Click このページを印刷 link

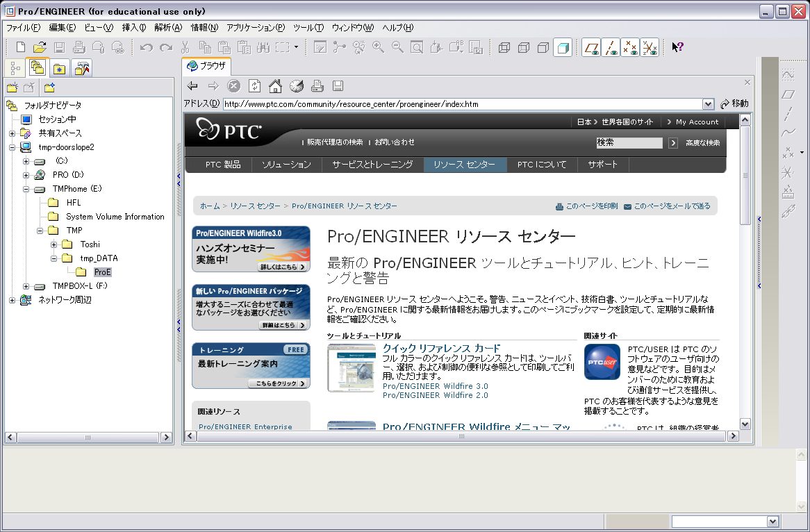[586, 206]
